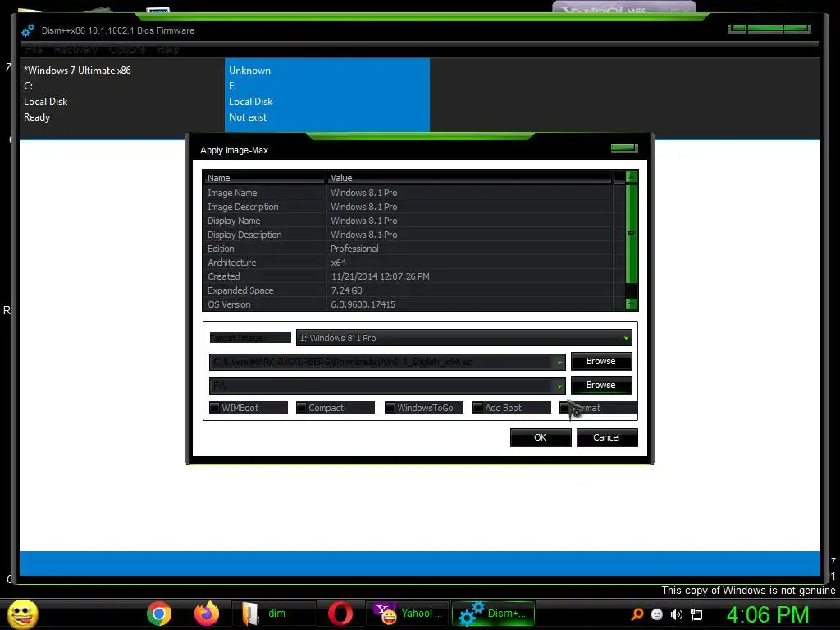Select the Display Description row label

pyautogui.click(x=244, y=235)
